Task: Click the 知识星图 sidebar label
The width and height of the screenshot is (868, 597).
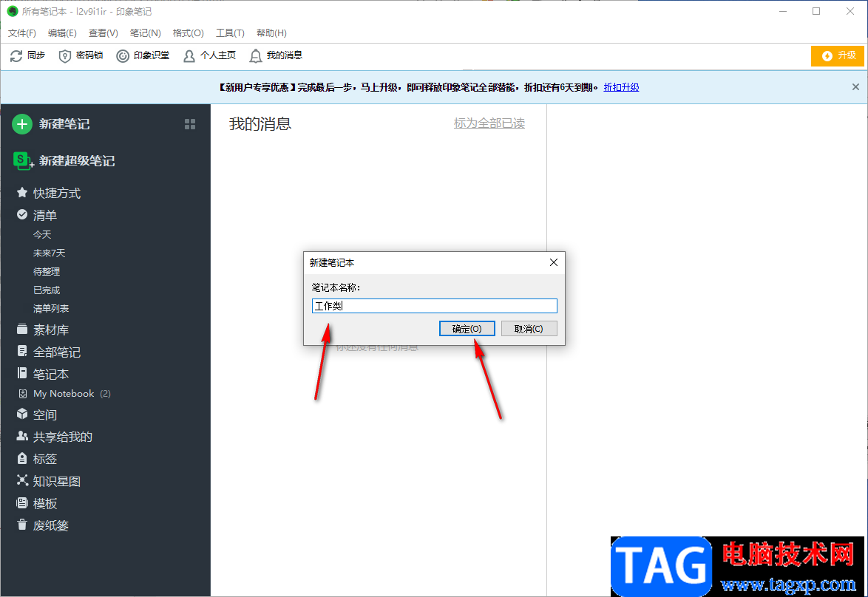Action: pyautogui.click(x=57, y=481)
